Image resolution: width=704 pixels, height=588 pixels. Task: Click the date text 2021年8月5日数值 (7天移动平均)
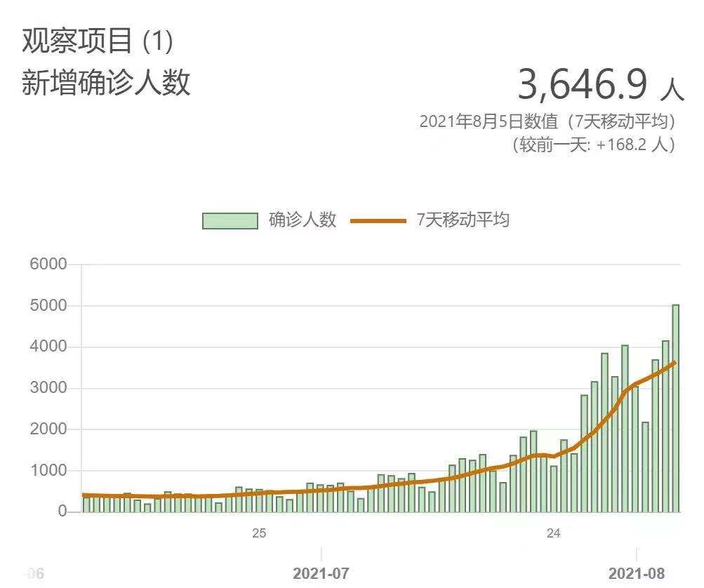547,121
